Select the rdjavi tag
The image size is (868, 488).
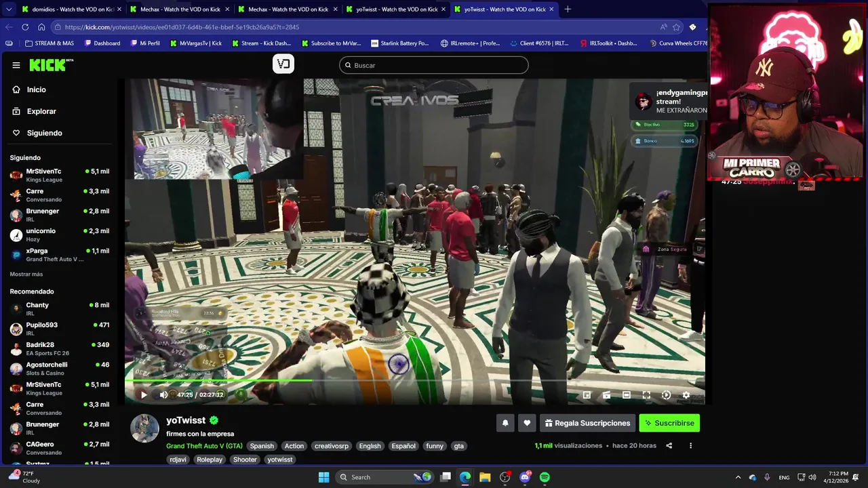point(178,460)
